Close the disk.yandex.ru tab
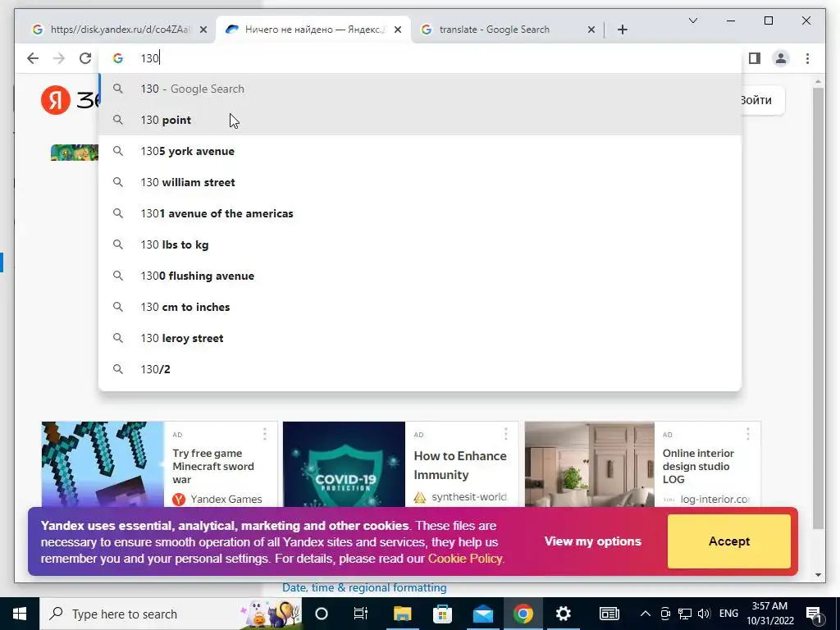Screen dimensions: 840x630 (203, 30)
